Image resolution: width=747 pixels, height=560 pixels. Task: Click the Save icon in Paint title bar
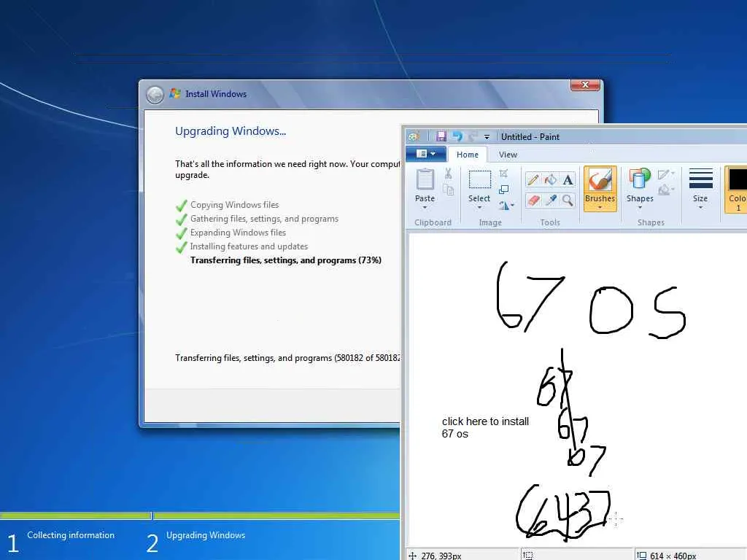(x=441, y=136)
